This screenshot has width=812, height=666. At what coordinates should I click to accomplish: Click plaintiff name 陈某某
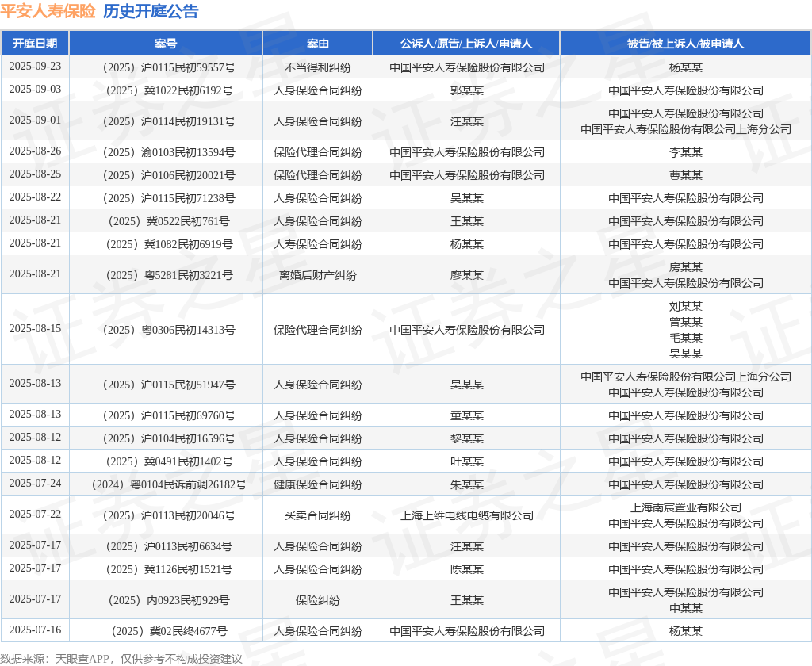click(x=466, y=570)
